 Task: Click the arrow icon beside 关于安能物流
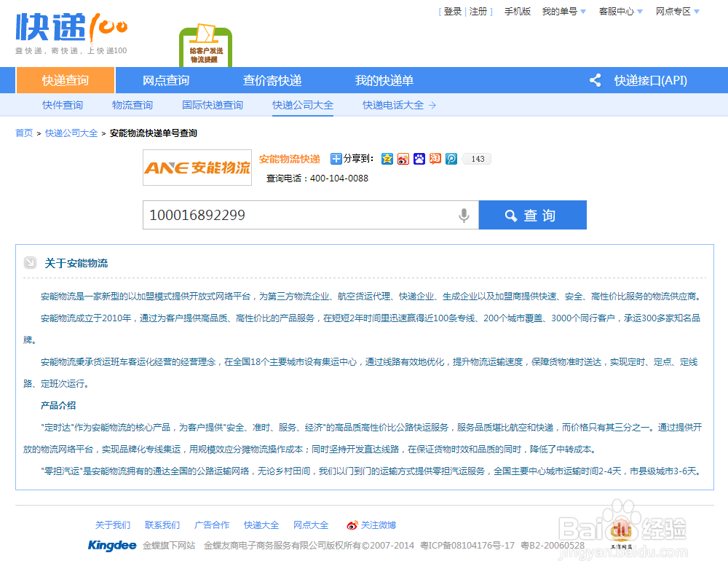click(x=30, y=263)
